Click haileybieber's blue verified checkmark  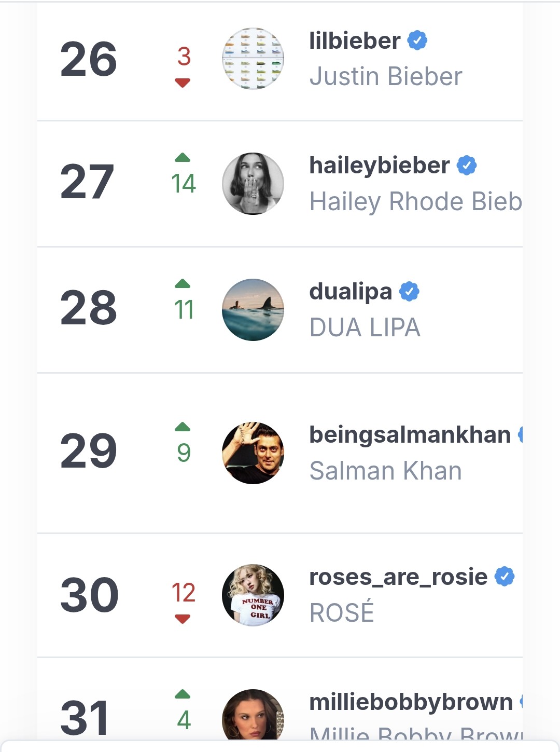coord(467,166)
